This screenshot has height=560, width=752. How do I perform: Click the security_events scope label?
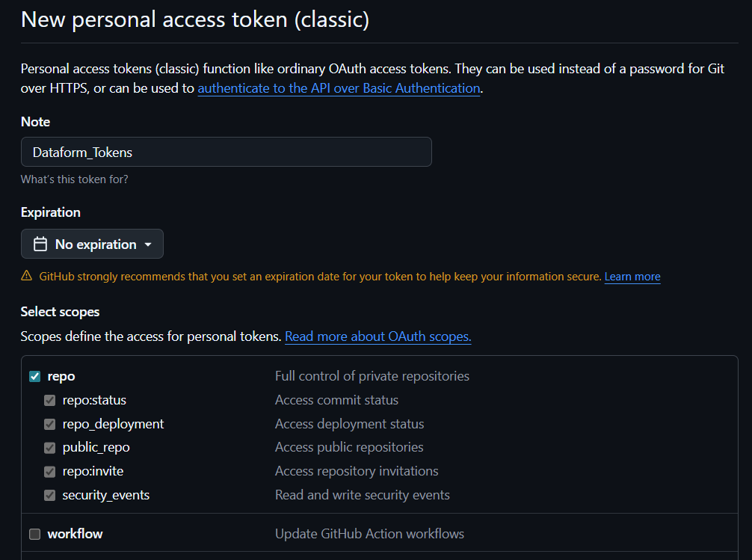[105, 495]
